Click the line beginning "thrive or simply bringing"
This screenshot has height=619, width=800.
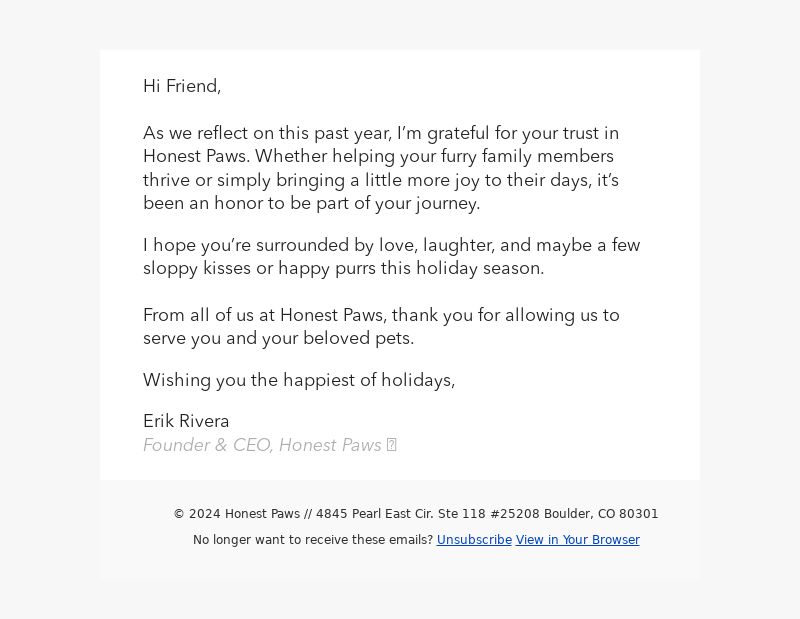tap(380, 181)
